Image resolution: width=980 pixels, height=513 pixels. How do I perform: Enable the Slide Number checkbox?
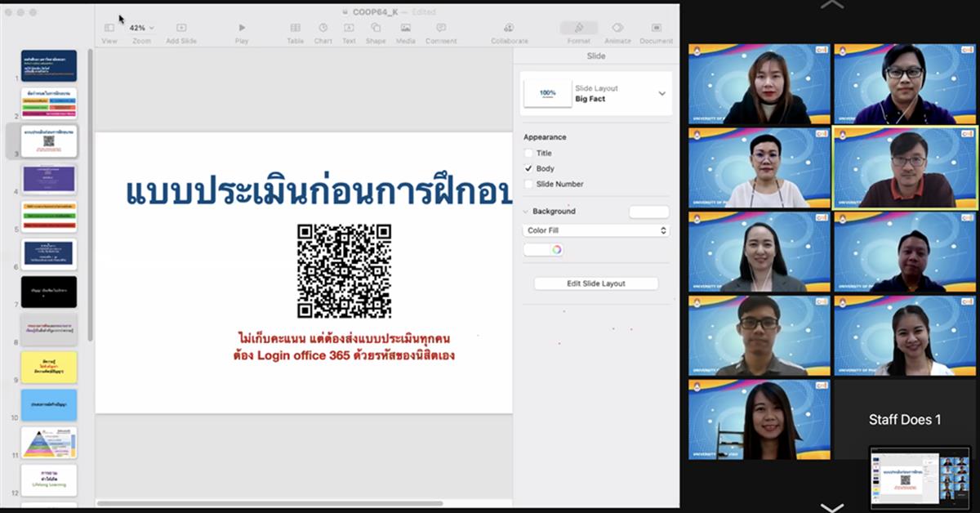pos(528,184)
